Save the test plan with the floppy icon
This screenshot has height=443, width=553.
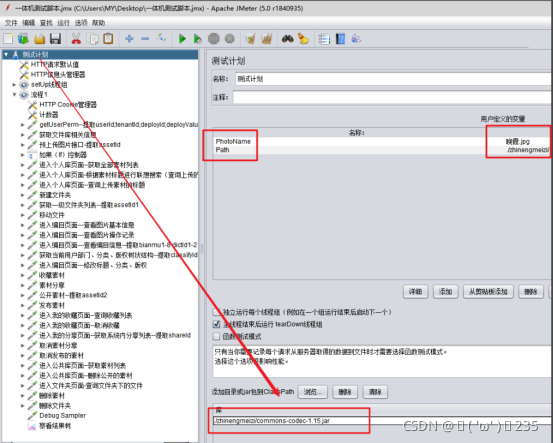pos(55,38)
